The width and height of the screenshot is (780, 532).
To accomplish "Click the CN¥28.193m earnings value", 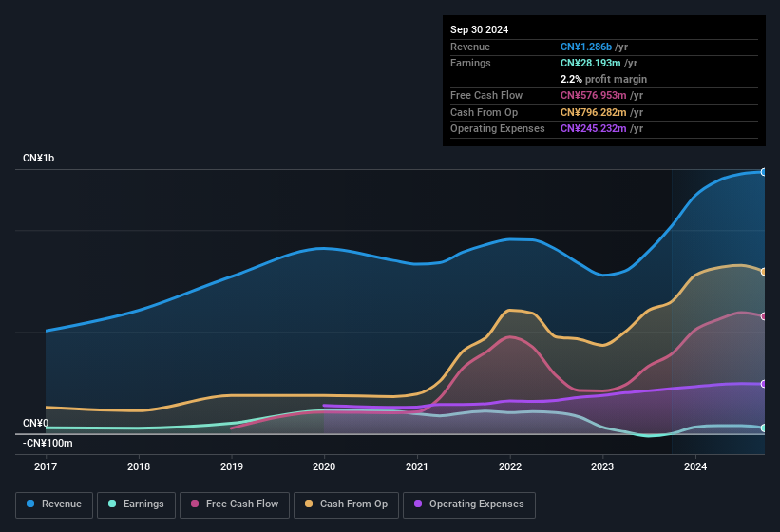I will coord(591,63).
